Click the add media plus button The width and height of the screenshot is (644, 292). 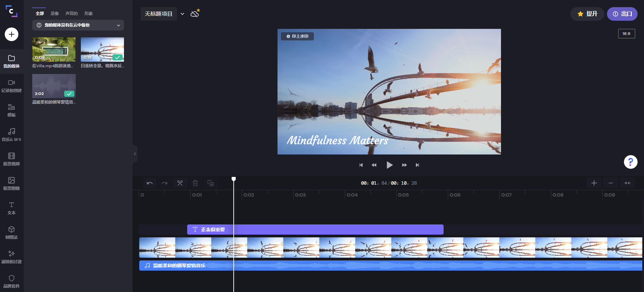point(12,34)
